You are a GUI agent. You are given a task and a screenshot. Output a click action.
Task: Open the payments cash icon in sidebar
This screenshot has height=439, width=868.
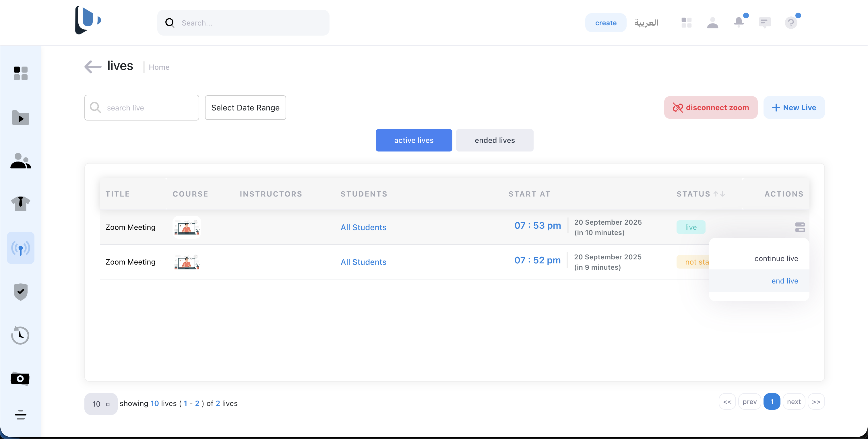pos(20,379)
